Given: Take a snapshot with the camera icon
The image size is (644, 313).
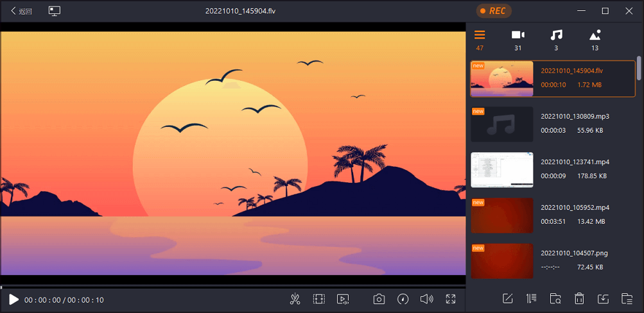Looking at the screenshot, I should pos(379,299).
